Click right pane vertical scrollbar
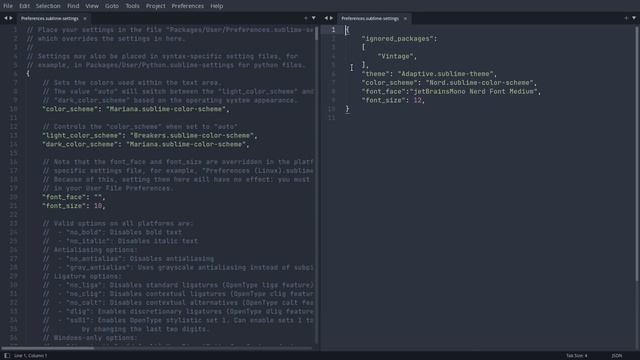The width and height of the screenshot is (640, 360). tap(637, 153)
